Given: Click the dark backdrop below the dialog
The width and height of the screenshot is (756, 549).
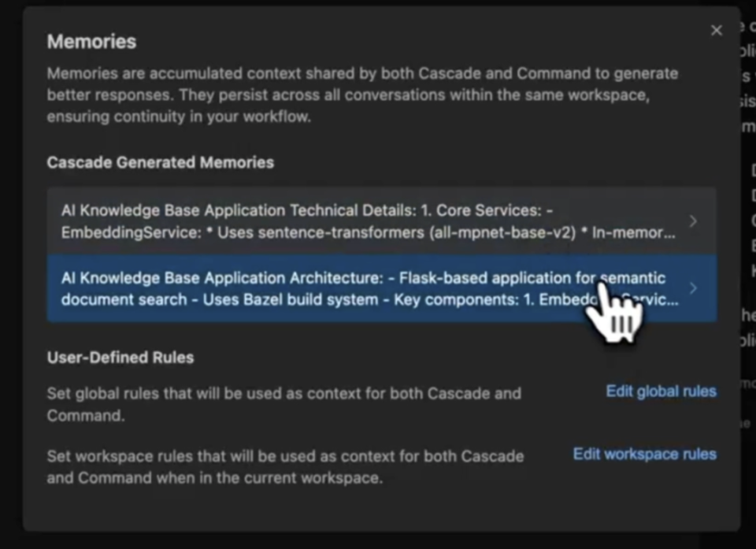Looking at the screenshot, I should [378, 540].
